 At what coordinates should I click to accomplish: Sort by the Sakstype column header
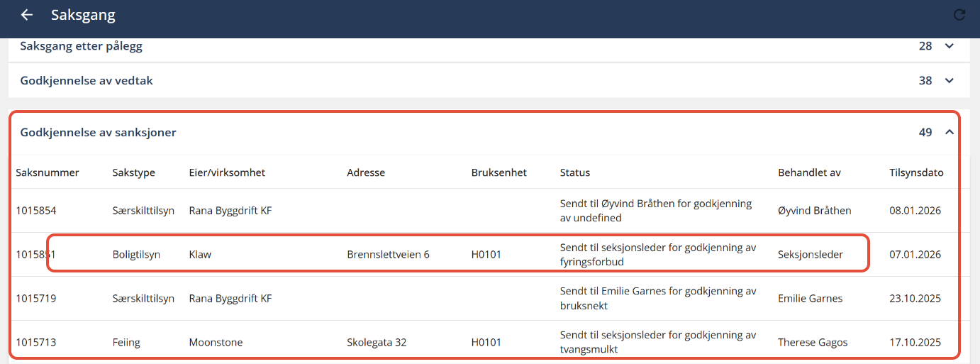coord(133,172)
